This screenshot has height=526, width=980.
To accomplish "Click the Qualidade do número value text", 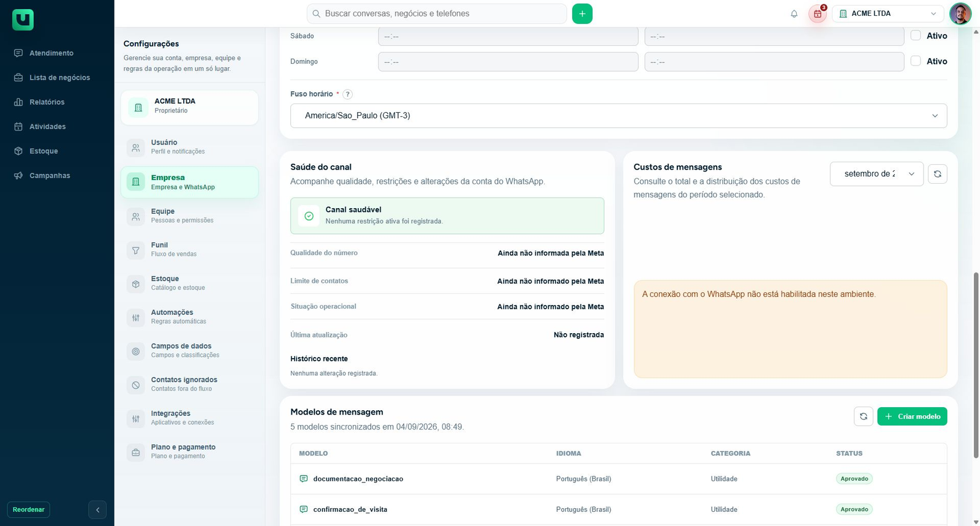I will [x=551, y=254].
